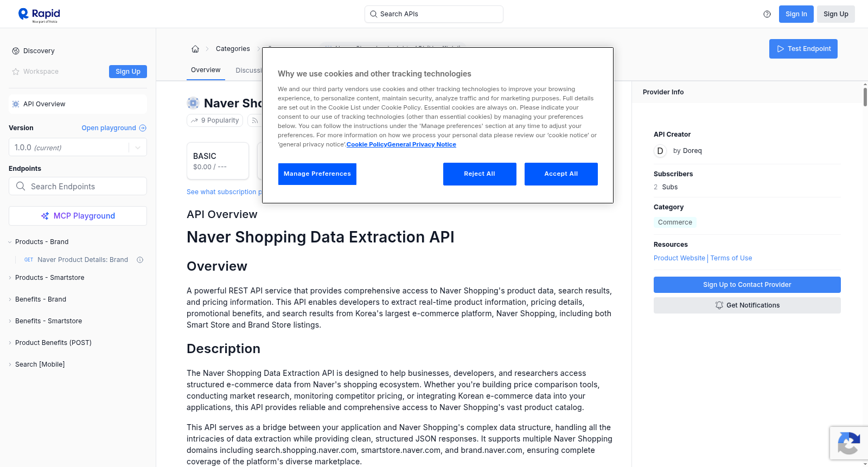Click the provider name Doreq
Image resolution: width=868 pixels, height=467 pixels.
[x=692, y=151]
